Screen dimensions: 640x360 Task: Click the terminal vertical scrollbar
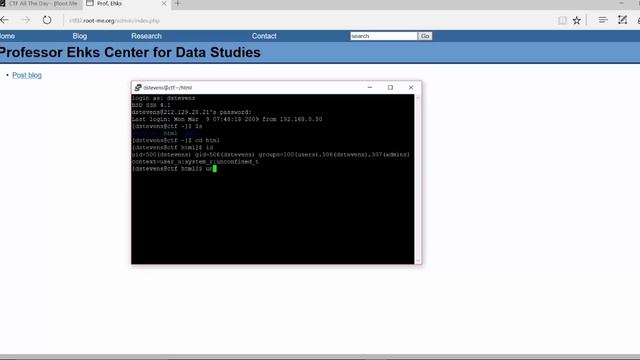[x=418, y=179]
